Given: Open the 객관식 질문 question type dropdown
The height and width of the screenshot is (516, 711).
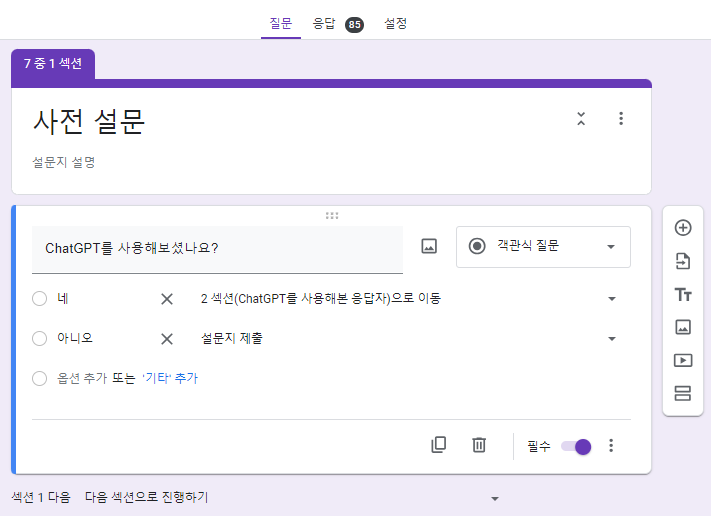Looking at the screenshot, I should (543, 247).
